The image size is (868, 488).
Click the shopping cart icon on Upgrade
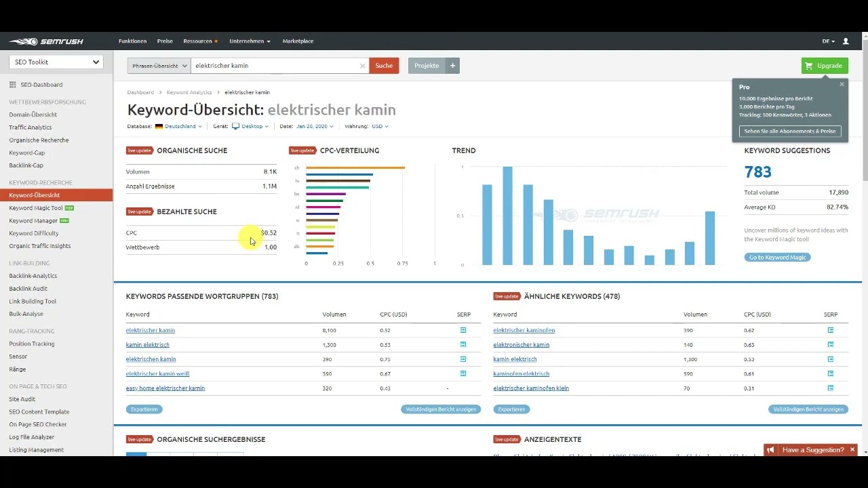coord(808,66)
